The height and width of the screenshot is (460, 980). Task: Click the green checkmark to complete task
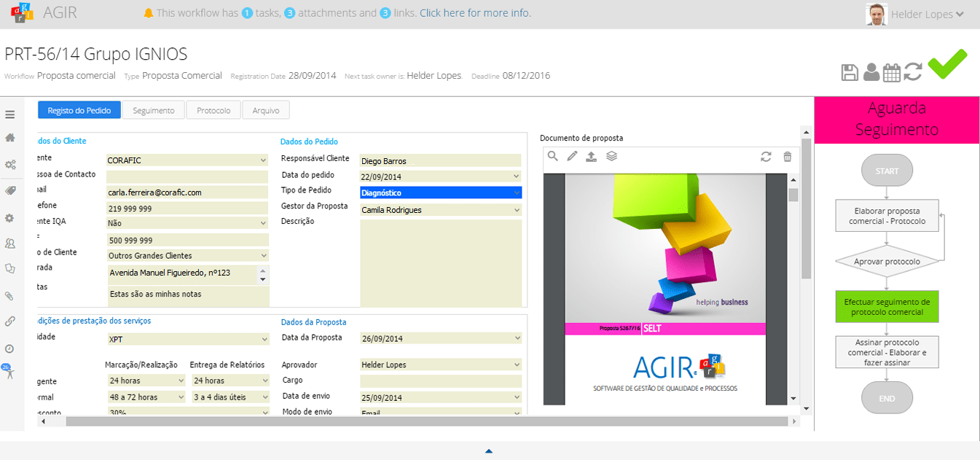(x=947, y=65)
